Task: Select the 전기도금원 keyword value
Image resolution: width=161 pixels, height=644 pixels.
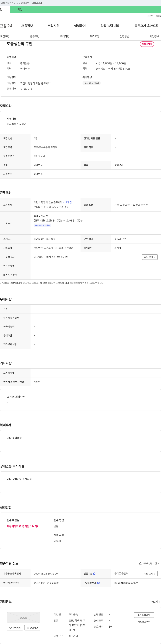Action: [x=39, y=156]
